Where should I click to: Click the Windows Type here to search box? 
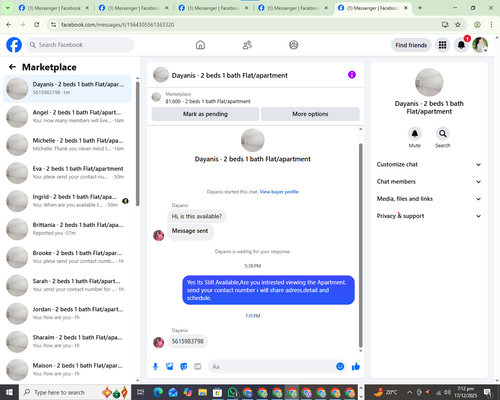pos(74,392)
